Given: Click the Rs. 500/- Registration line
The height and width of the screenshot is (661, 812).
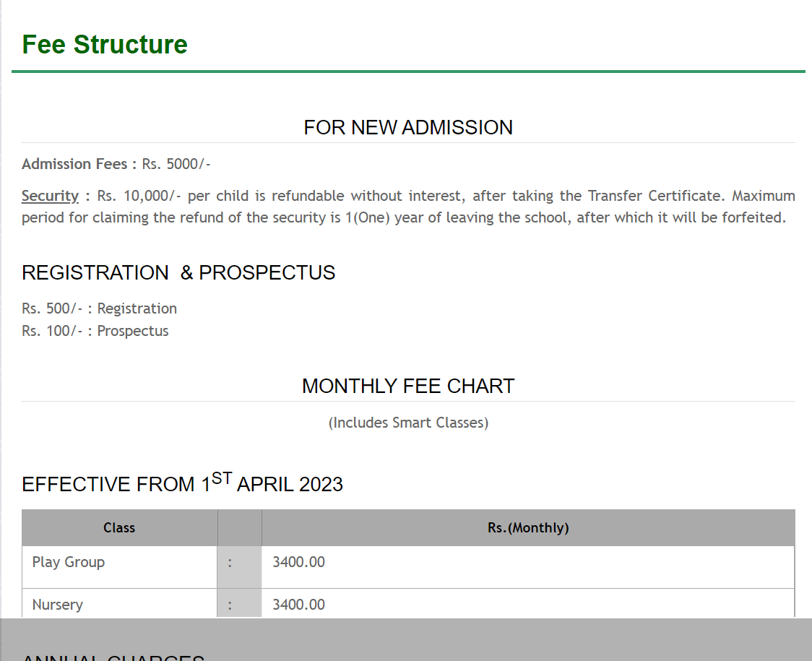Looking at the screenshot, I should click(x=99, y=308).
